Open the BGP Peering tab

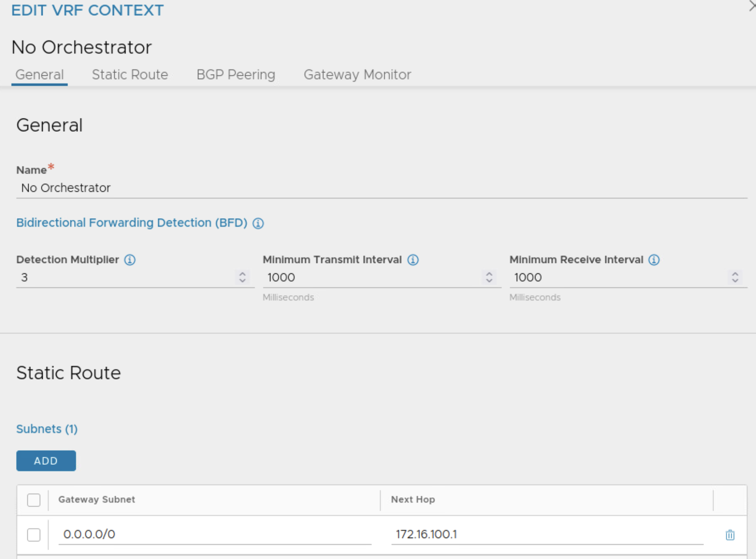(235, 75)
